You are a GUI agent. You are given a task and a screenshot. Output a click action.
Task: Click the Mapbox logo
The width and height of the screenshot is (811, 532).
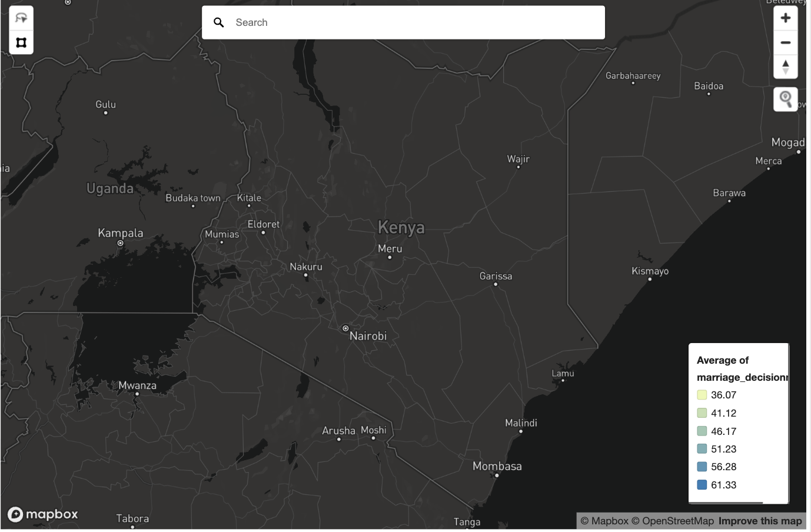coord(43,514)
